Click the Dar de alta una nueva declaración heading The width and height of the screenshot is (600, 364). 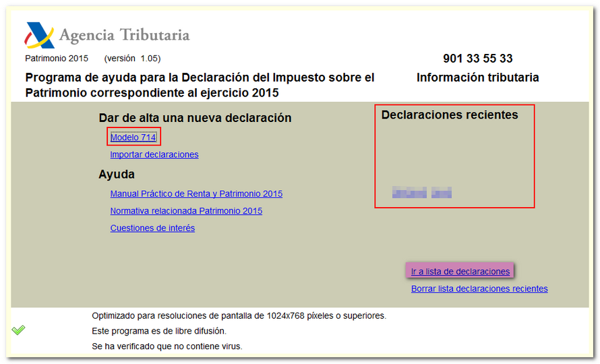[x=195, y=118]
